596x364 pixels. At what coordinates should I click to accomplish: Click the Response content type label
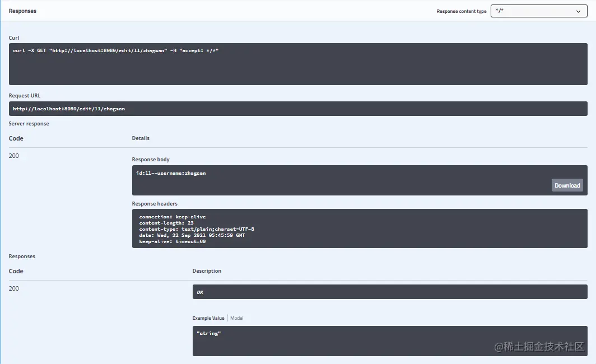click(x=462, y=11)
